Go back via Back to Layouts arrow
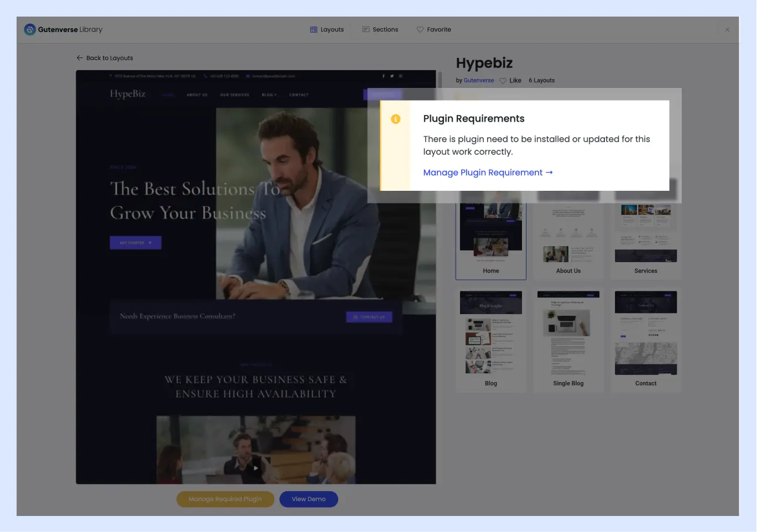Image resolution: width=757 pixels, height=532 pixels. pos(80,58)
